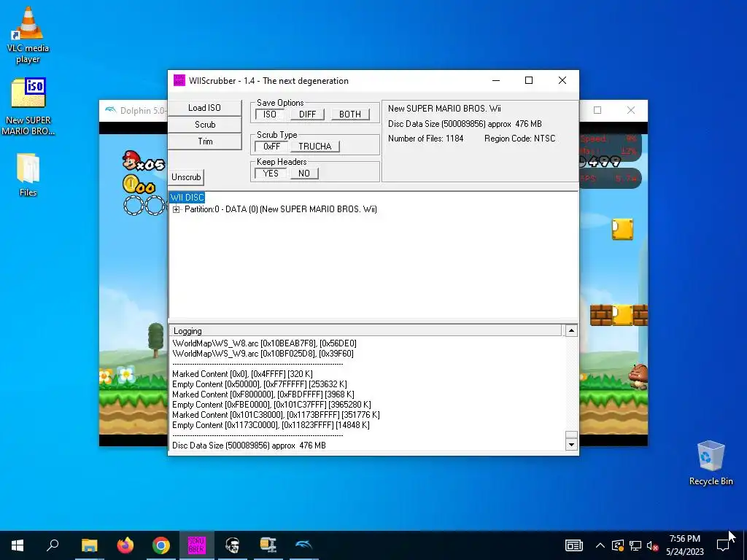The height and width of the screenshot is (560, 747).
Task: Click the Dolphin logo in the background window
Action: click(x=110, y=110)
